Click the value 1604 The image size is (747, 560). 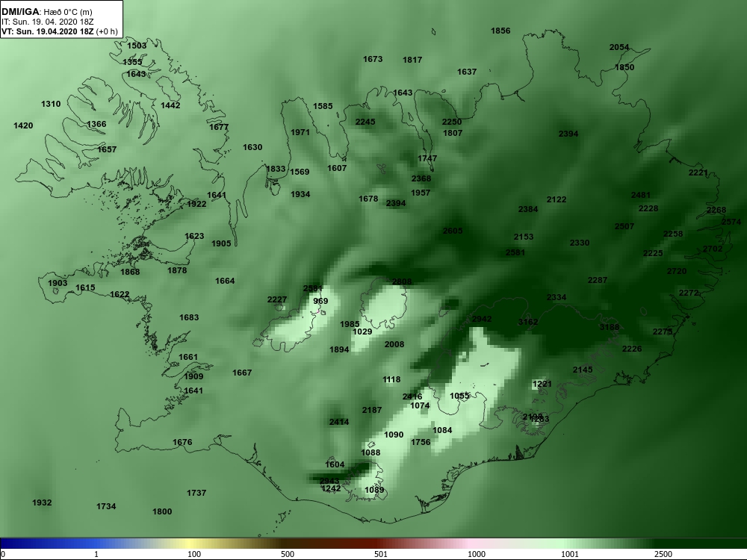tap(335, 464)
